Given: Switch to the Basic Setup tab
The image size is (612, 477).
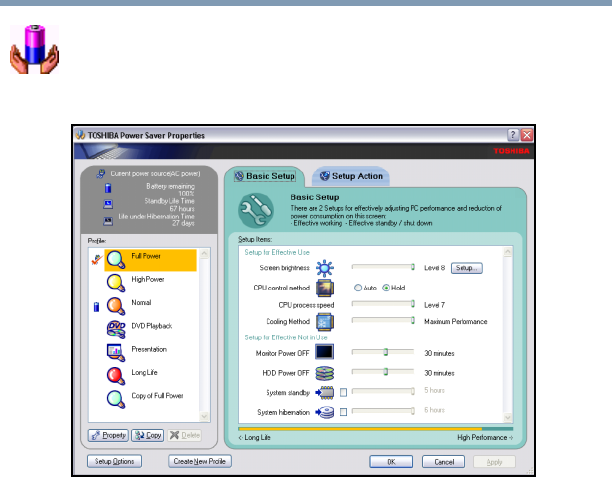Looking at the screenshot, I should (265, 176).
